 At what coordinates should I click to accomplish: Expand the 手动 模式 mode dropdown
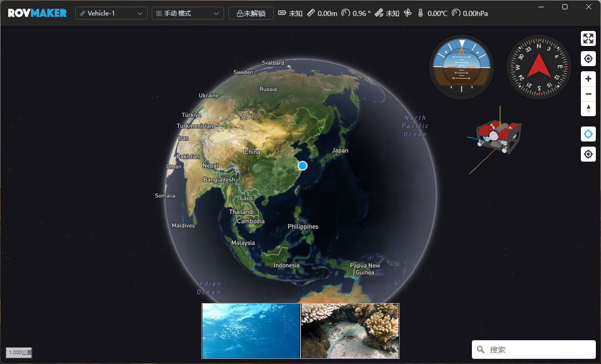(x=187, y=13)
